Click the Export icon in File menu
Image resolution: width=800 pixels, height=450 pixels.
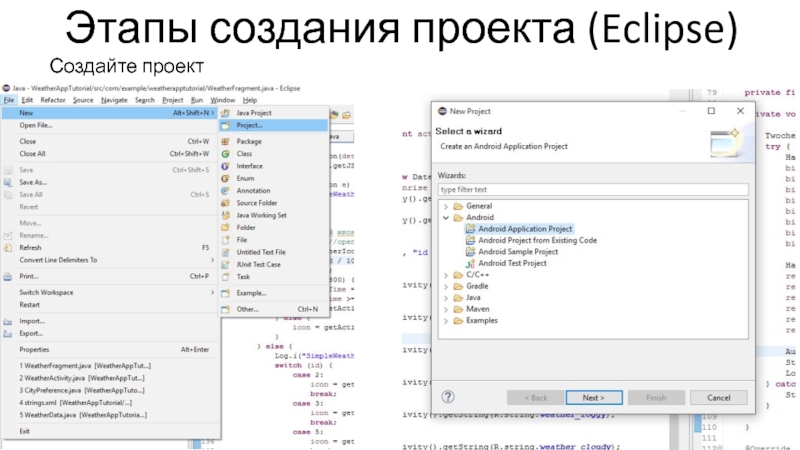pos(8,333)
